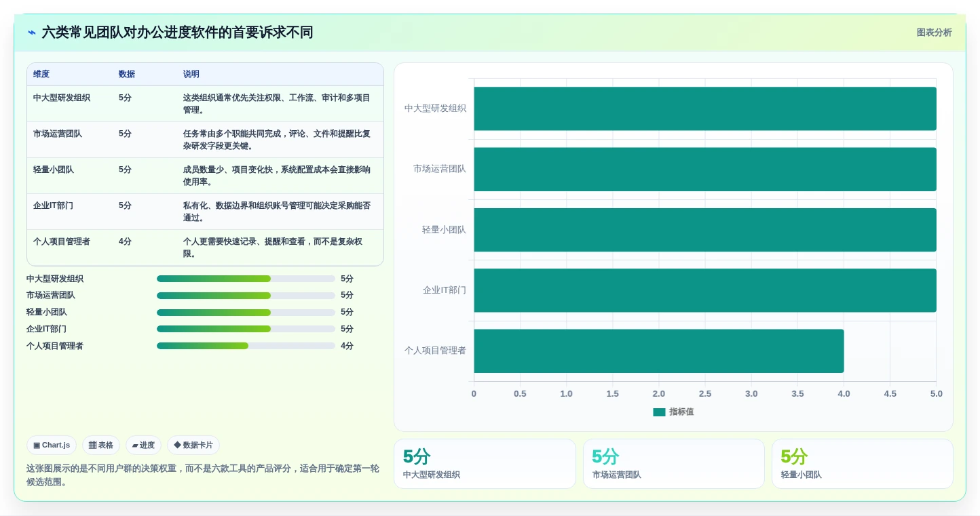This screenshot has height=516, width=980.
Task: Click the 个人项目管理者 progress bar
Action: click(246, 346)
